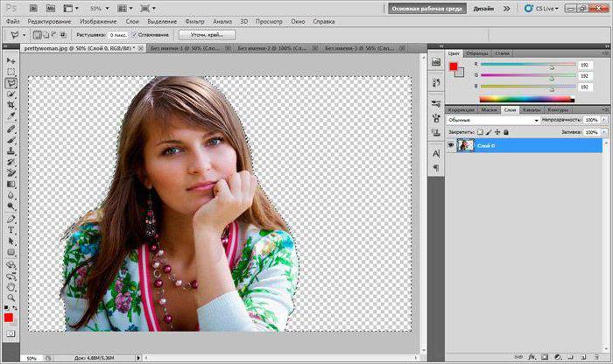Image resolution: width=613 pixels, height=364 pixels.
Task: Select the Rectangular Marquee tool
Action: (11, 72)
